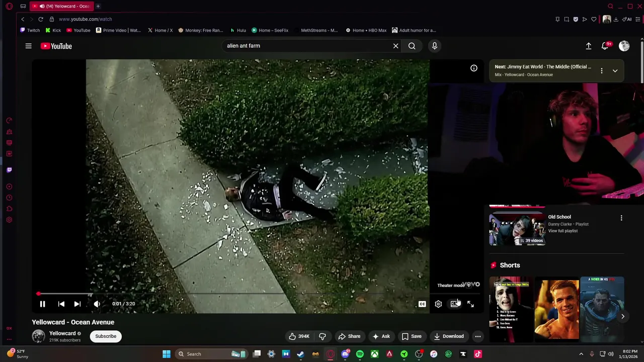Image resolution: width=644 pixels, height=362 pixels.
Task: Open Spotify from the taskbar
Action: [x=360, y=354]
